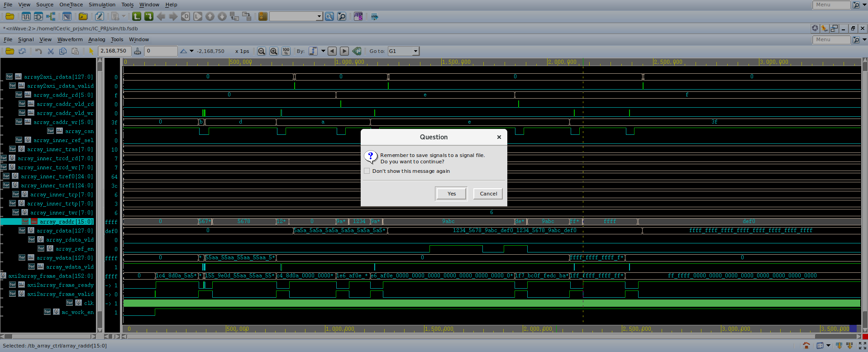Click the Undo arrow icon
Image resolution: width=868 pixels, height=352 pixels.
(38, 51)
